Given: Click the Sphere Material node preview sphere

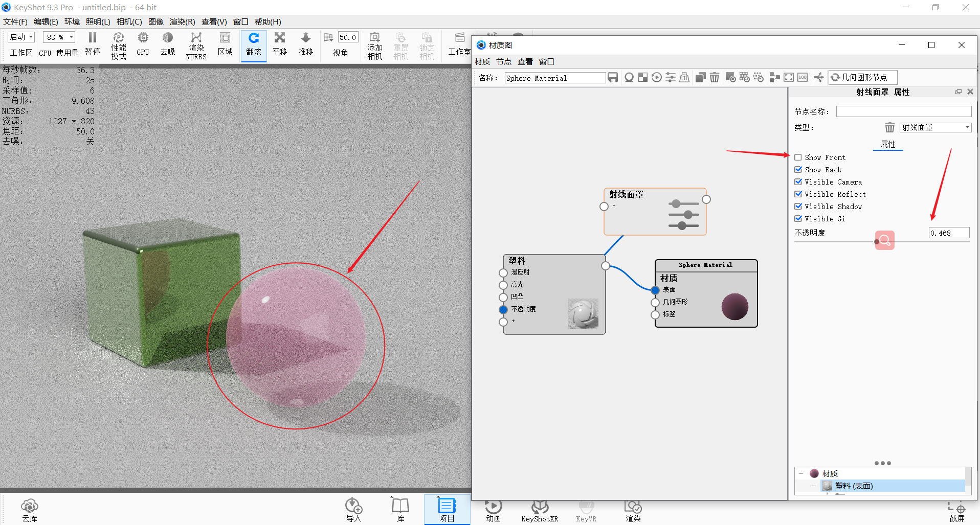Looking at the screenshot, I should (x=734, y=306).
